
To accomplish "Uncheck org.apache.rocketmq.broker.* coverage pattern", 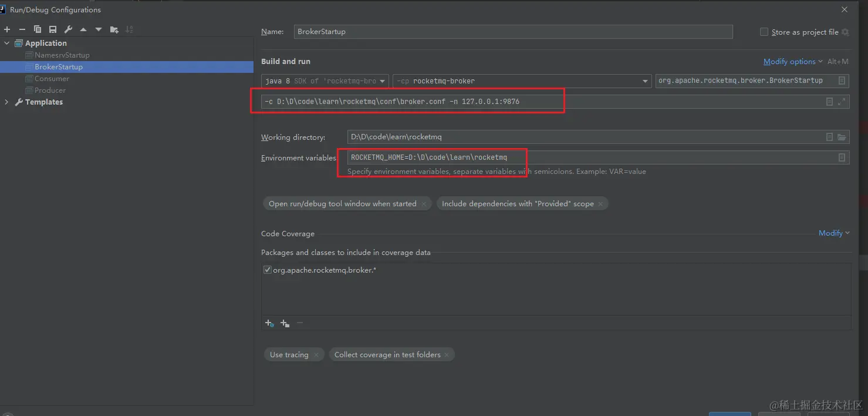I will click(x=268, y=270).
